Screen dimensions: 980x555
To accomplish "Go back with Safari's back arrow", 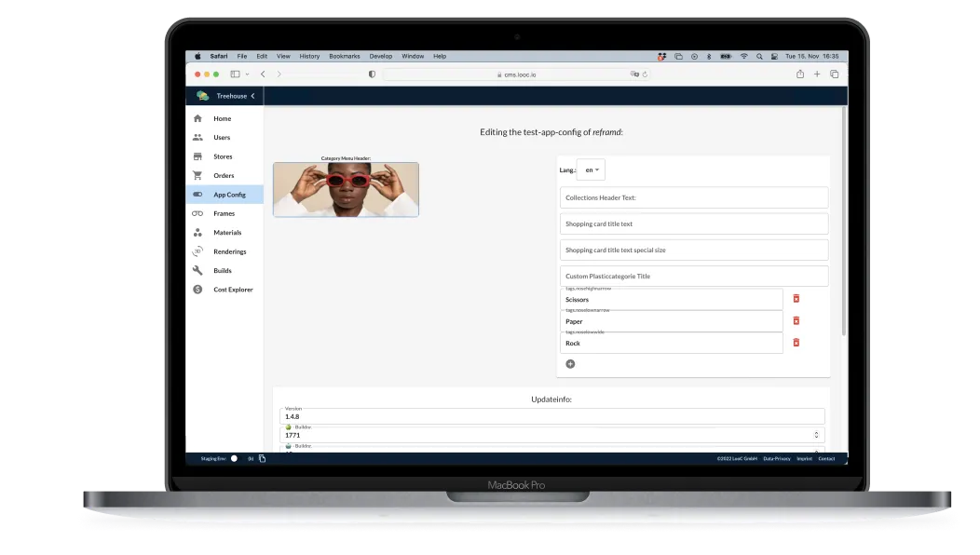I will 263,74.
